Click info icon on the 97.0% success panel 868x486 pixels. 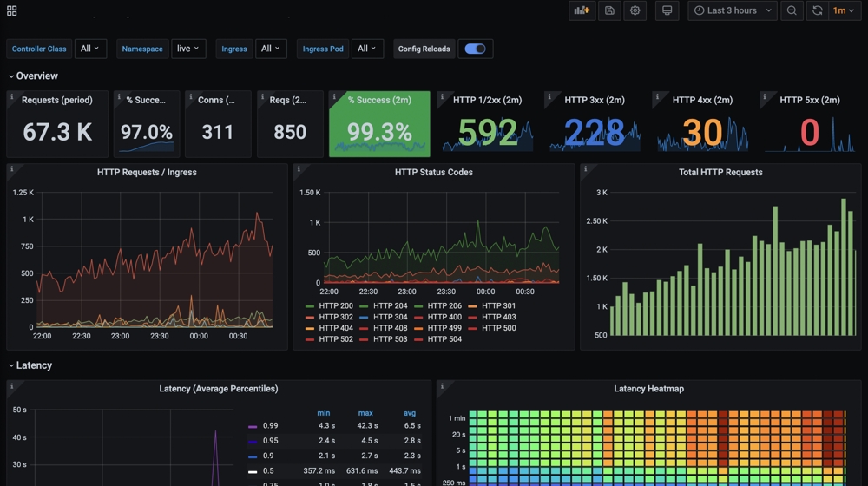tap(118, 97)
